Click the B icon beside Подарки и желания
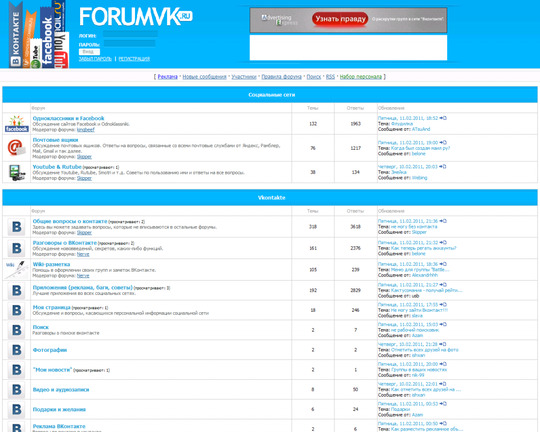This screenshot has width=540, height=432. (17, 410)
